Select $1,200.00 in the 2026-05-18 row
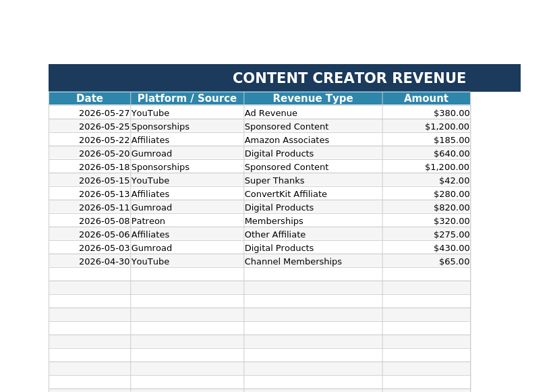Viewport: 551px width, 392px height. click(x=426, y=167)
